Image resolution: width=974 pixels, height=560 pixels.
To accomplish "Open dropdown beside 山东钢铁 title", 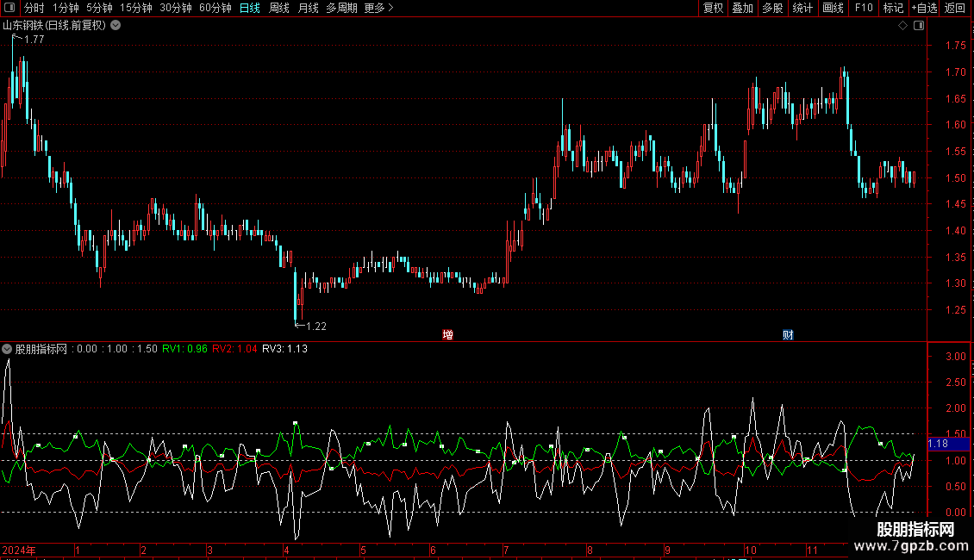I will click(116, 26).
